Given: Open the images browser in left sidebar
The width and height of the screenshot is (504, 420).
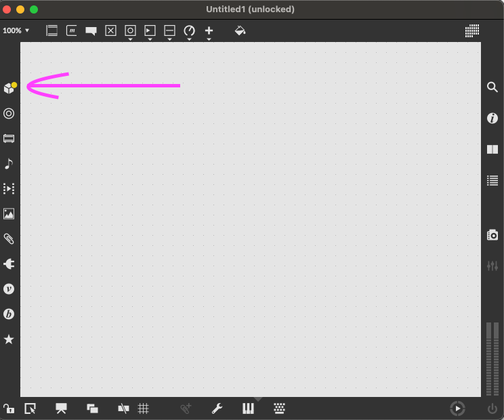Looking at the screenshot, I should 9,213.
